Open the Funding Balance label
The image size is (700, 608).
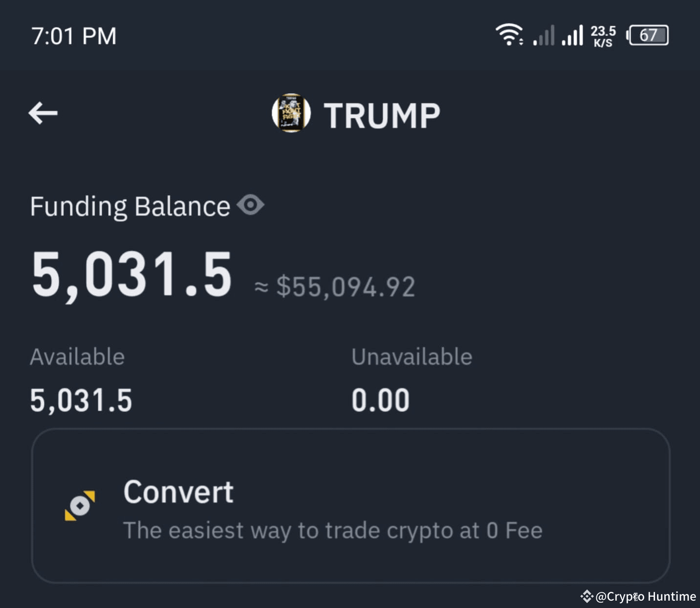pos(130,206)
